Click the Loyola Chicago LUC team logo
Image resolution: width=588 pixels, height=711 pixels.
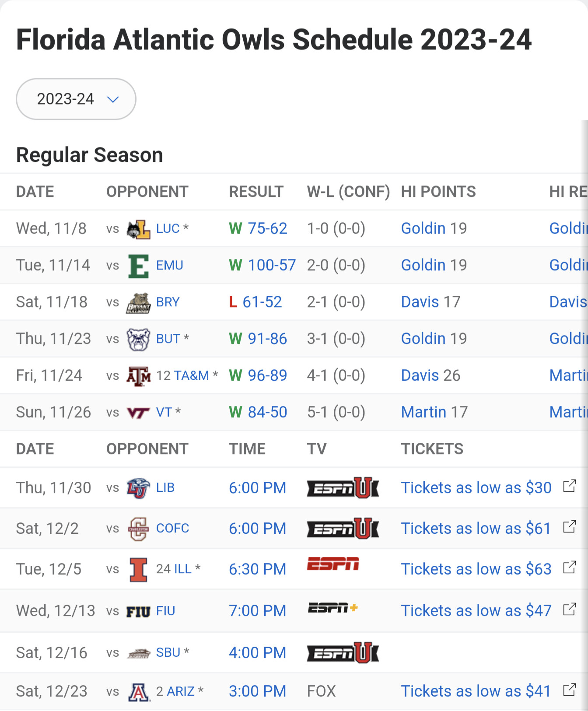pyautogui.click(x=138, y=229)
